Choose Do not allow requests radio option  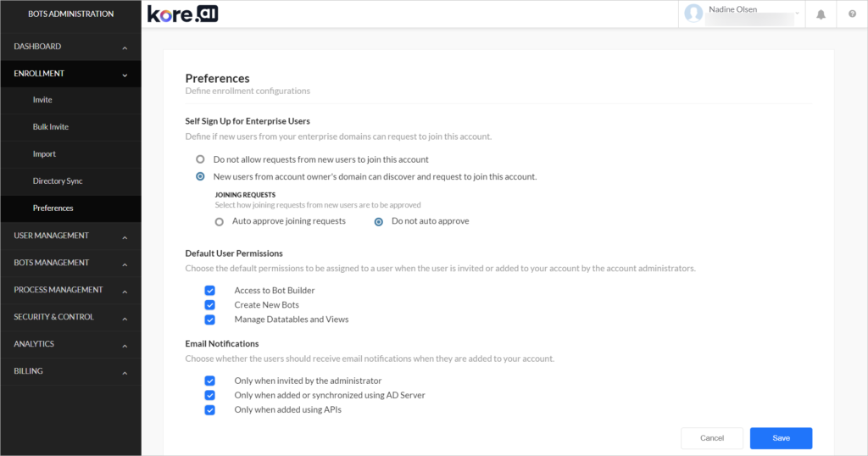[x=200, y=159]
